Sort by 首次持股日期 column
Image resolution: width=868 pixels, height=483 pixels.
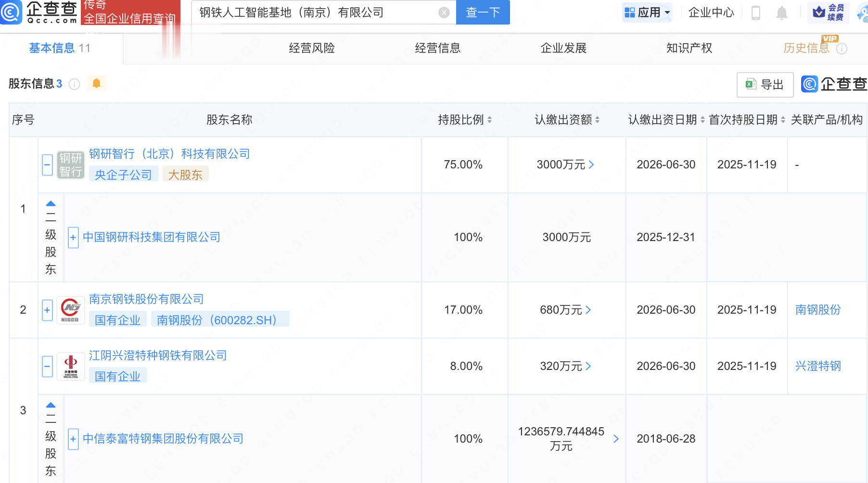click(783, 120)
